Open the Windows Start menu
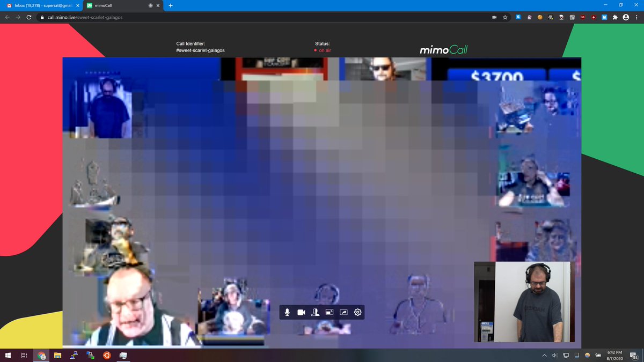The width and height of the screenshot is (644, 362). click(x=8, y=355)
